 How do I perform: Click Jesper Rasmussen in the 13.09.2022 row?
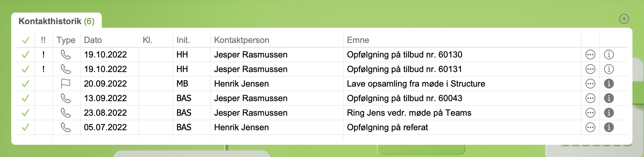[250, 98]
